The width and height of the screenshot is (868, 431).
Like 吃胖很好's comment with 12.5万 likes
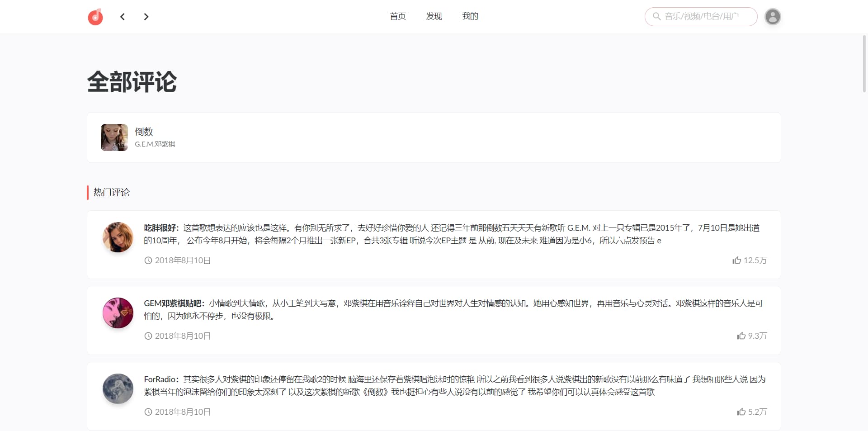click(736, 260)
